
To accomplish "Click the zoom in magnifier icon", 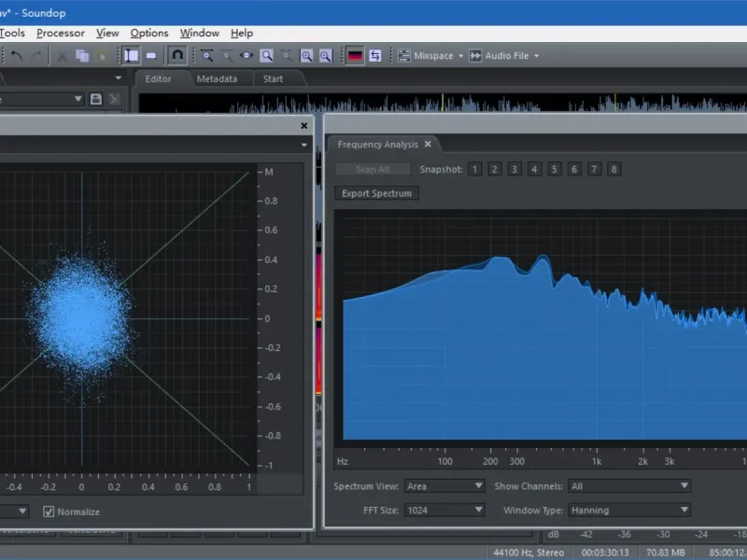I will (x=306, y=56).
